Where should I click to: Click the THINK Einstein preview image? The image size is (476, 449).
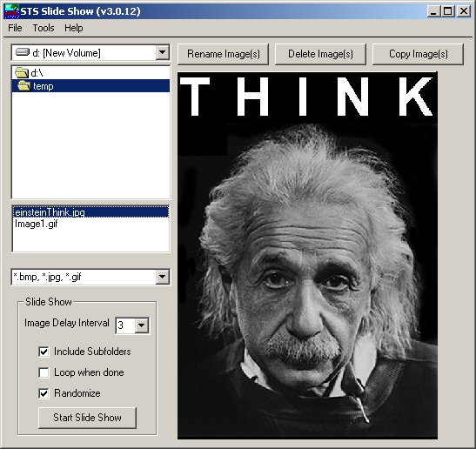[x=307, y=255]
